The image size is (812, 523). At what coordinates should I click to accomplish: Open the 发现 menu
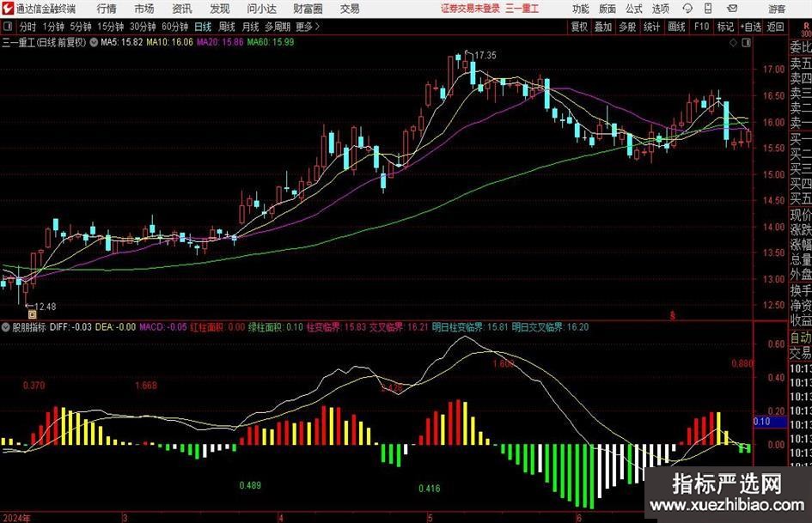(220, 9)
